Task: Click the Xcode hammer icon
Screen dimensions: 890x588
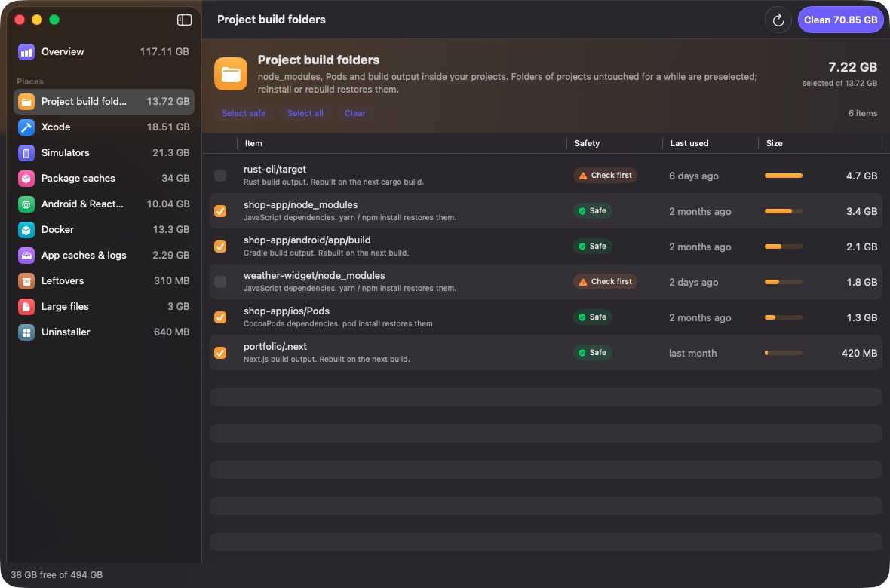Action: click(26, 127)
